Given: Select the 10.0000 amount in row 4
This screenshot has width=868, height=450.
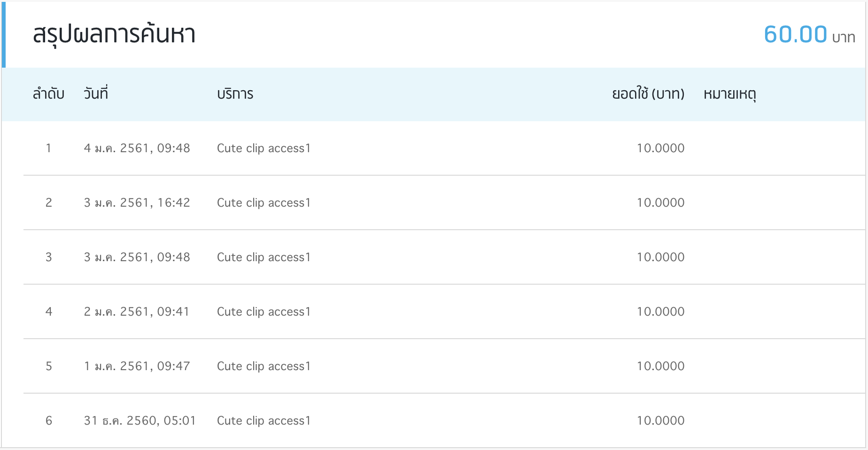Looking at the screenshot, I should click(660, 312).
